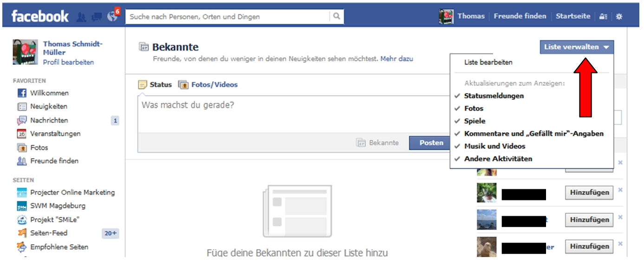This screenshot has width=644, height=264.
Task: Open Neuigkeiten in the sidebar
Action: pyautogui.click(x=49, y=107)
